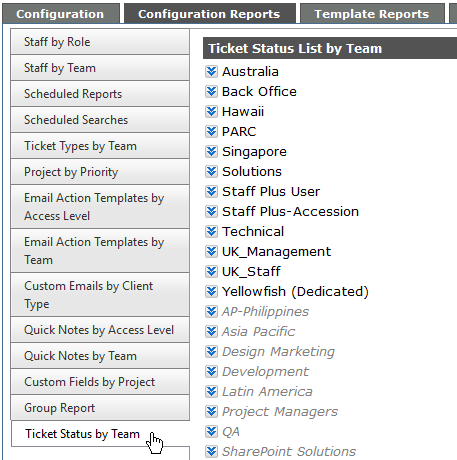The height and width of the screenshot is (460, 457).
Task: Expand the Singapore team chevron icon
Action: 211,151
